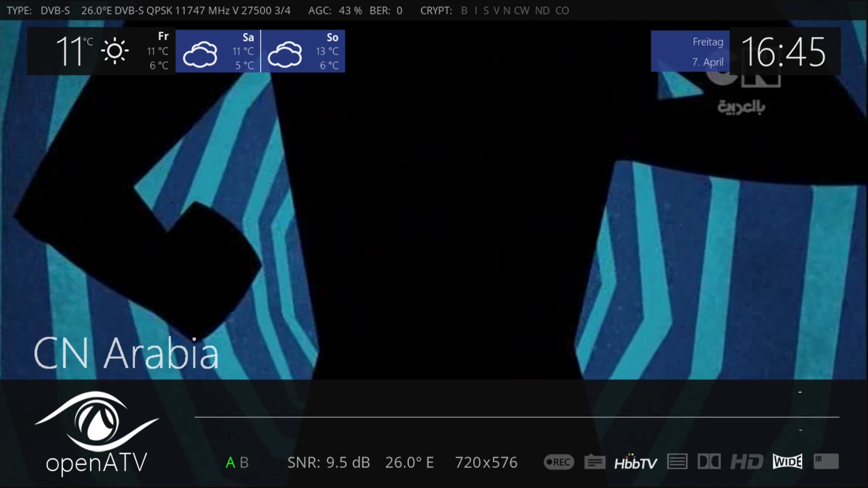
Task: Click the So forecast day label
Action: coord(333,38)
